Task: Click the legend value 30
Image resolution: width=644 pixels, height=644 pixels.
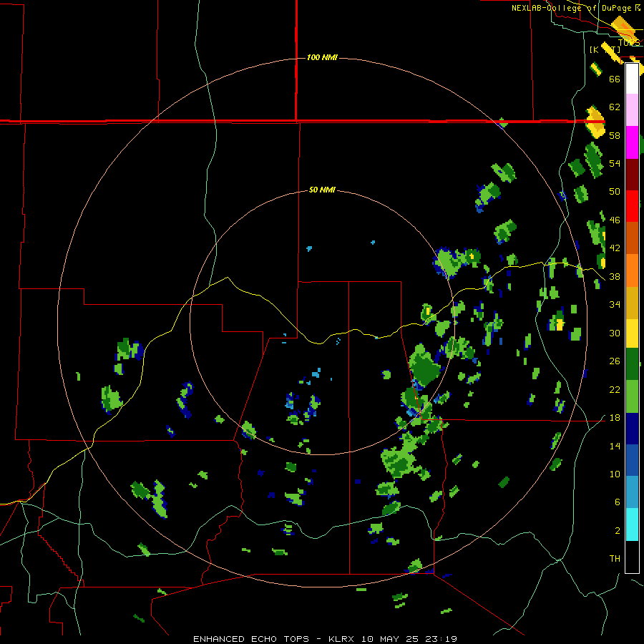Action: coord(615,333)
